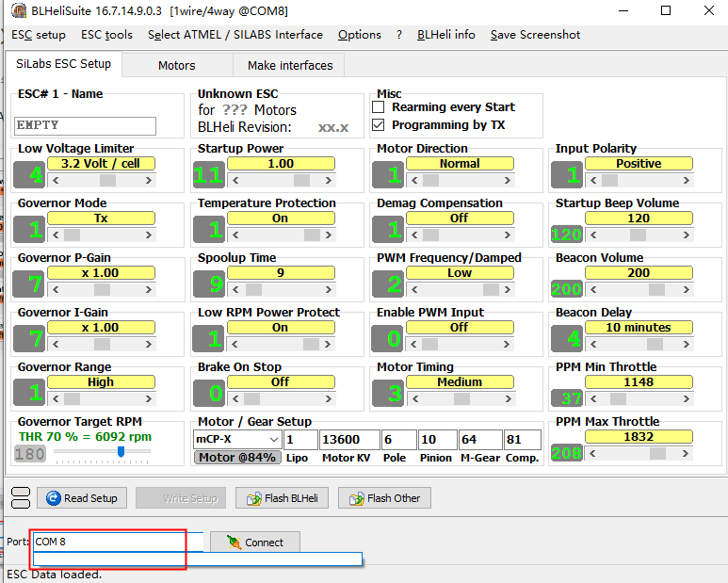Viewport: 728px width, 583px height.
Task: Click the ESC selector icon beside Read Setup
Action: (x=21, y=497)
